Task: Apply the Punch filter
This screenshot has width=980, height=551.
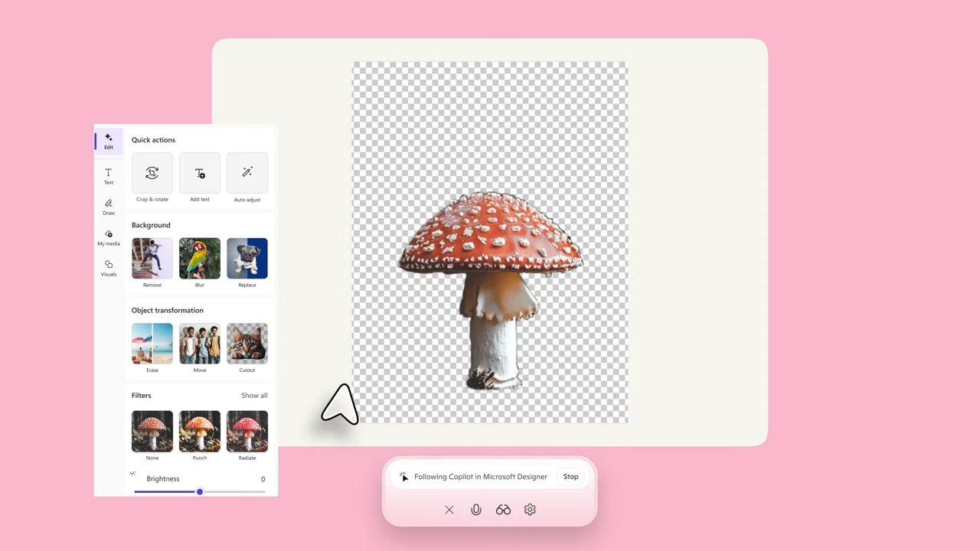Action: pyautogui.click(x=200, y=432)
